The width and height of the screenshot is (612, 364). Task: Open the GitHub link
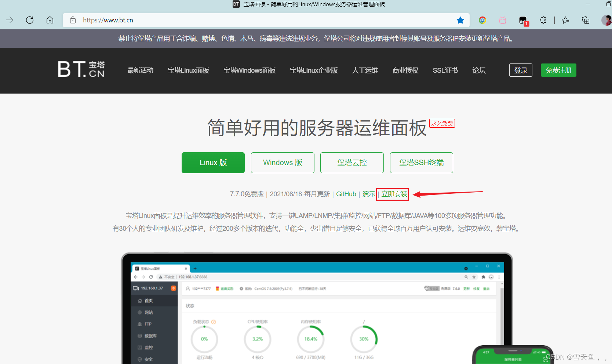(346, 194)
